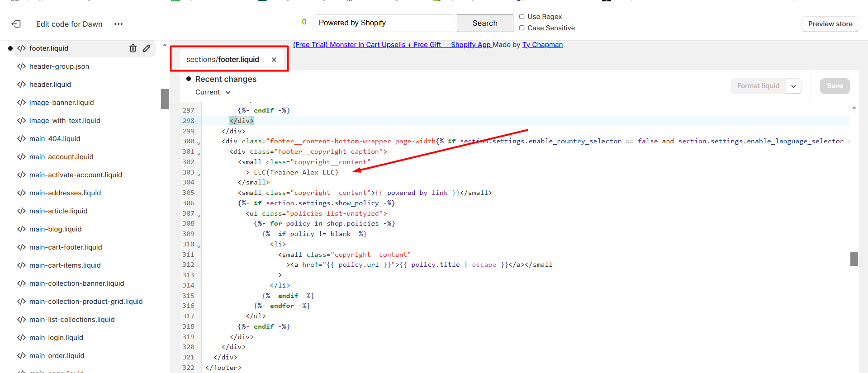
Task: Collapse code fold at line 310
Action: 199,246
